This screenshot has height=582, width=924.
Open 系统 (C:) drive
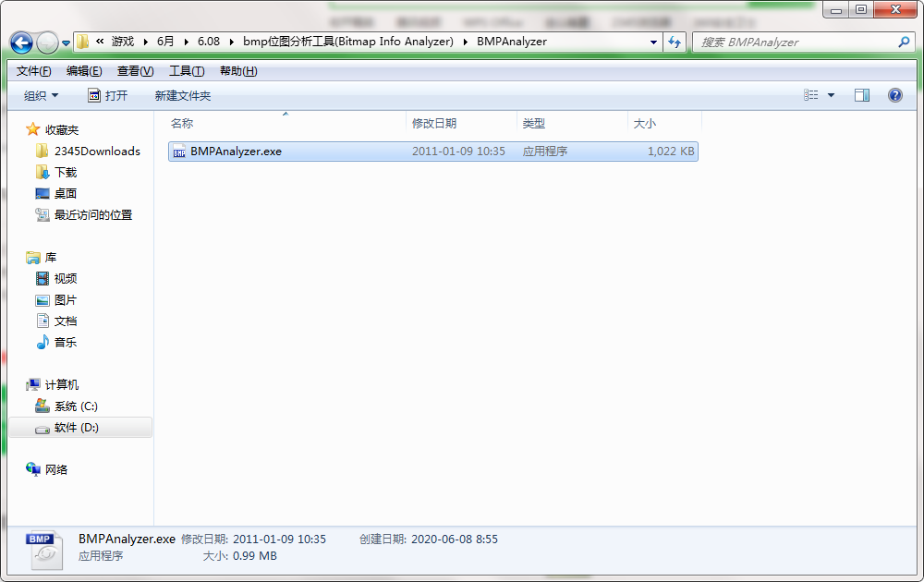click(x=76, y=406)
